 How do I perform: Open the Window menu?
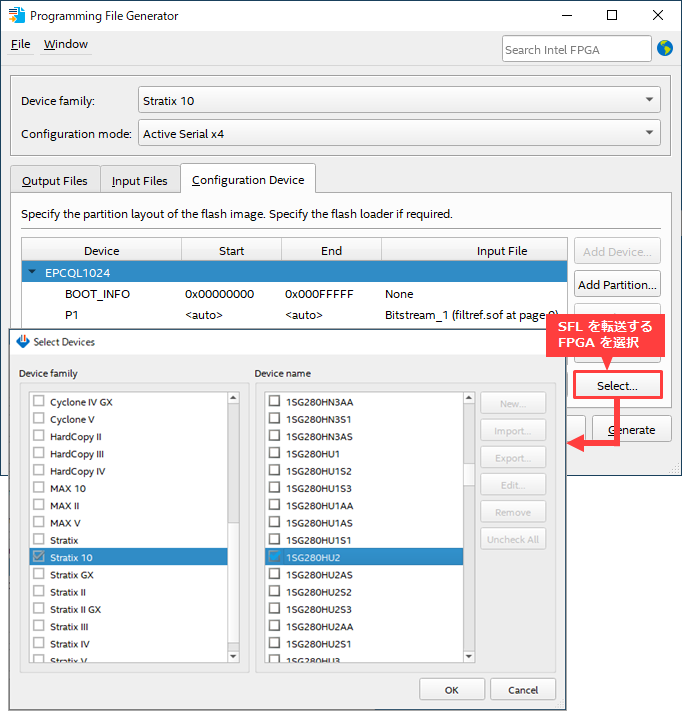click(x=66, y=44)
